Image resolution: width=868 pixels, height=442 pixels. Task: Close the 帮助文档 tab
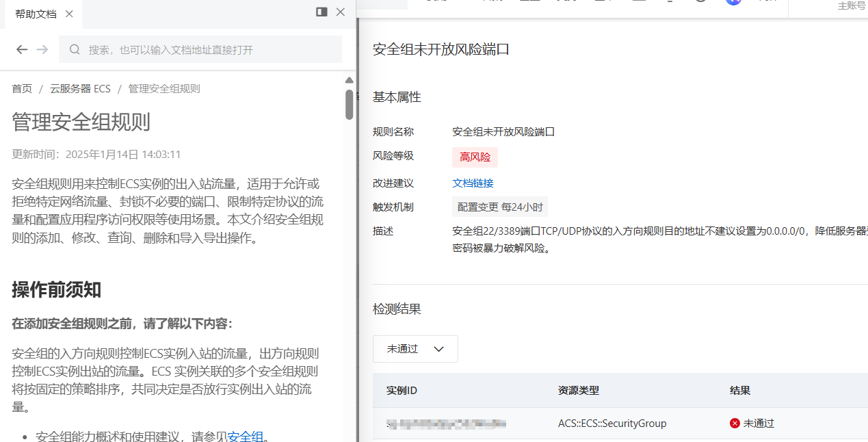coord(69,14)
